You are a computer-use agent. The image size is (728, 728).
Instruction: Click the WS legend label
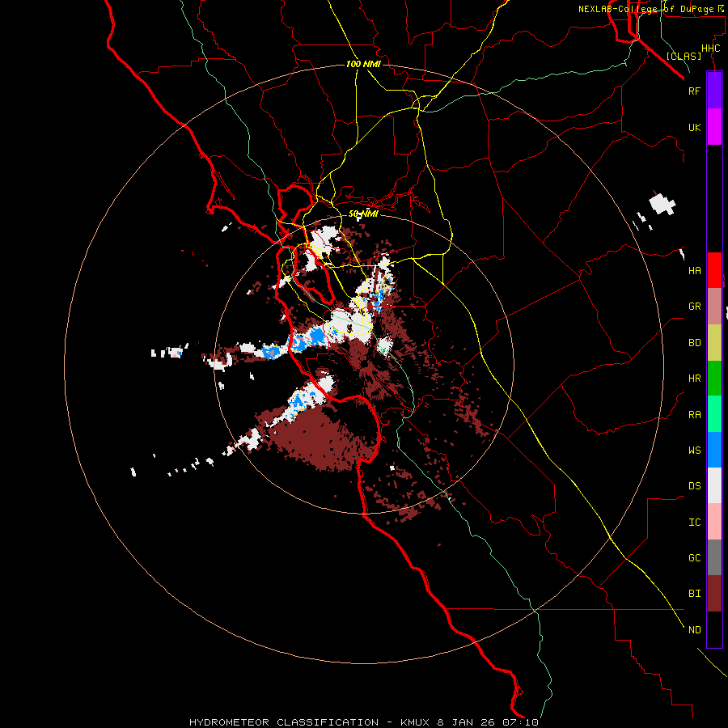(694, 450)
